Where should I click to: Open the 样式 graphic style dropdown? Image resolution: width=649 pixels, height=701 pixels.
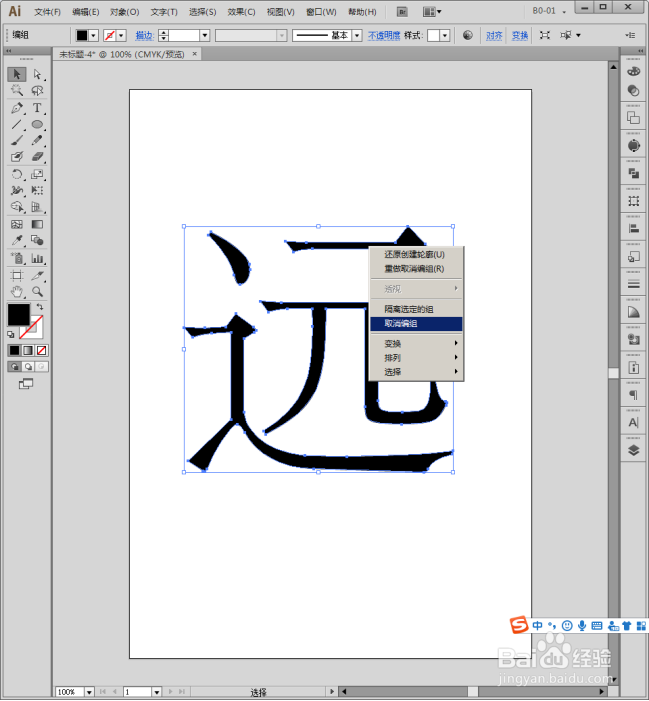444,35
